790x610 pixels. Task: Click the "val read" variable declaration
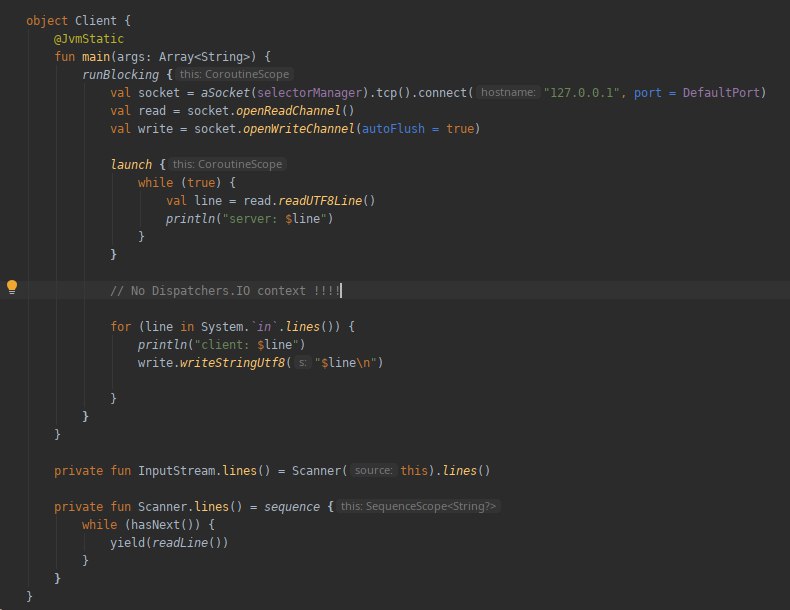pos(138,111)
